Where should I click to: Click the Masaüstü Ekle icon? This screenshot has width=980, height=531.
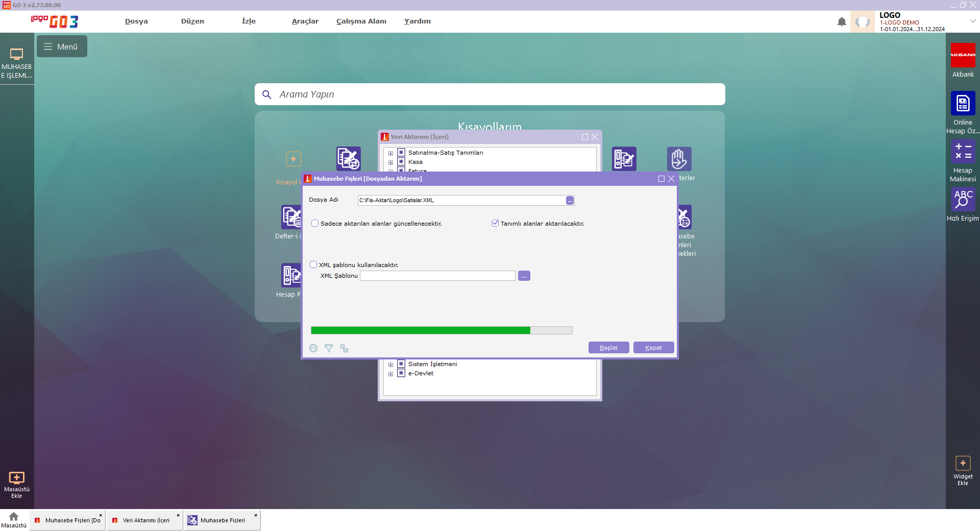point(17,478)
